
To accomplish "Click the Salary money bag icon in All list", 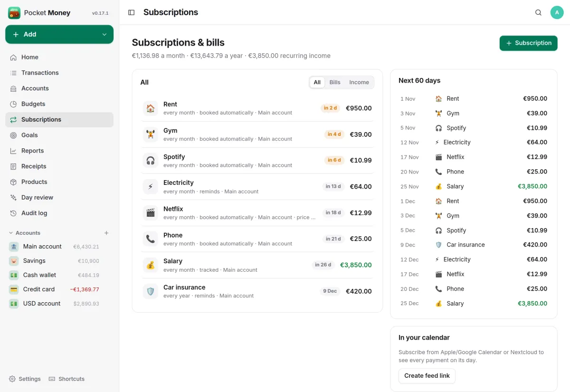I will 151,265.
